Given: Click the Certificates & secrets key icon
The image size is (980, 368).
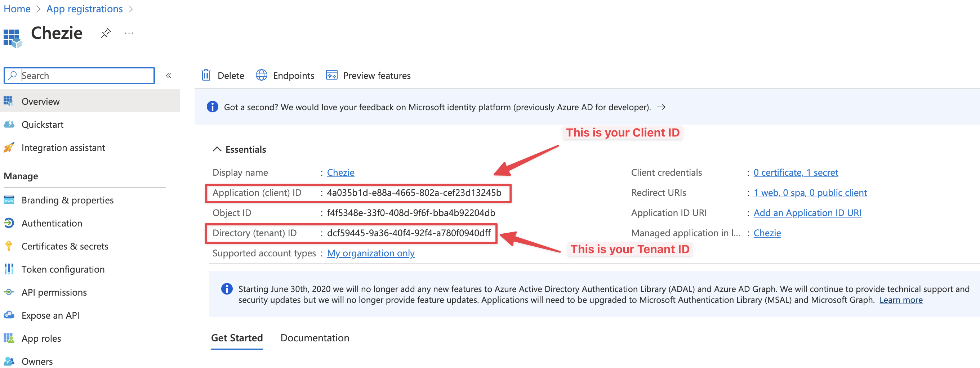Looking at the screenshot, I should [9, 246].
